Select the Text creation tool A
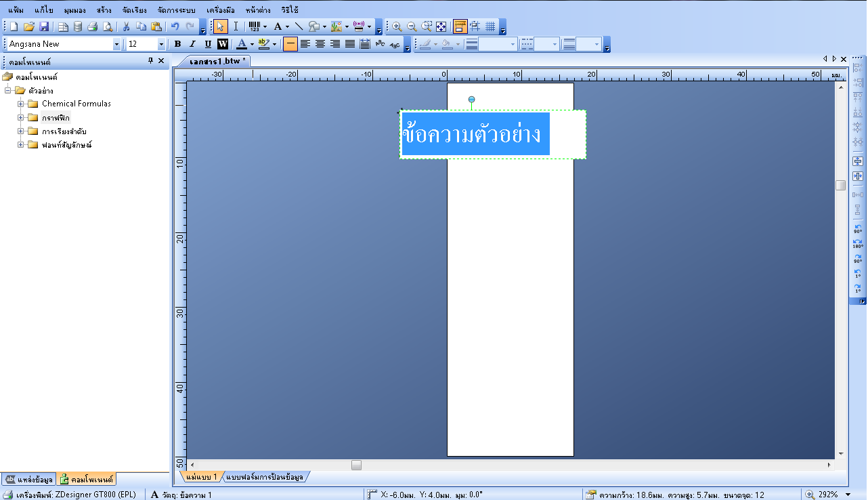Image resolution: width=868 pixels, height=500 pixels. (x=278, y=26)
